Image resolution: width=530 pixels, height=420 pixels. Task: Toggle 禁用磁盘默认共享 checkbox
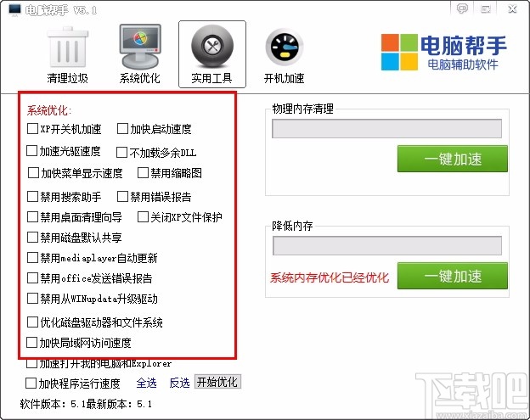coord(32,237)
